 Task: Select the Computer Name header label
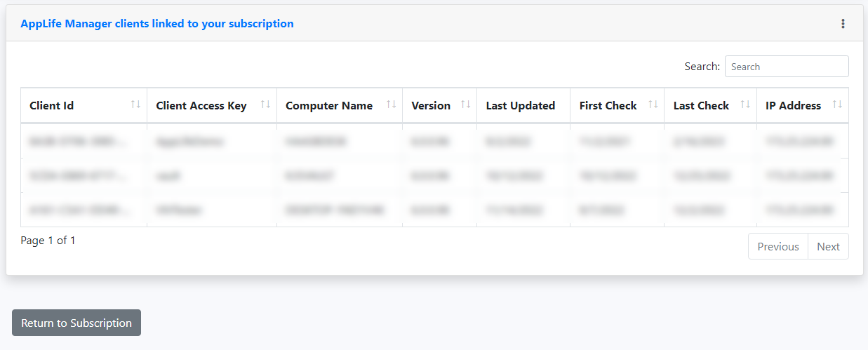point(329,106)
